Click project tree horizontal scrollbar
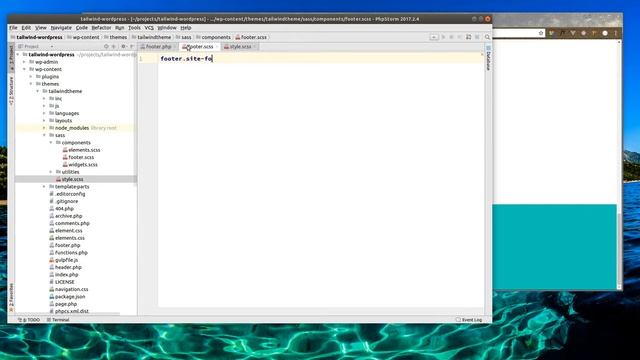The image size is (640, 360). point(67,314)
